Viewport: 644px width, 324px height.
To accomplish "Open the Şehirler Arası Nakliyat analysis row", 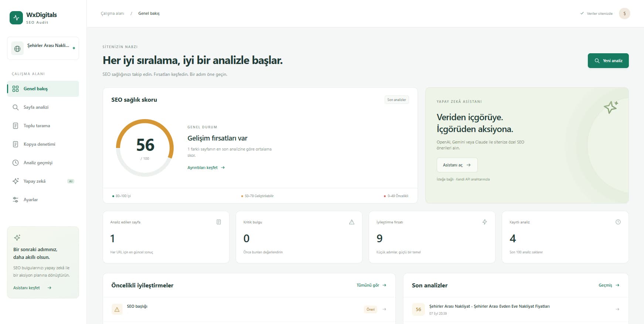I will (516, 310).
